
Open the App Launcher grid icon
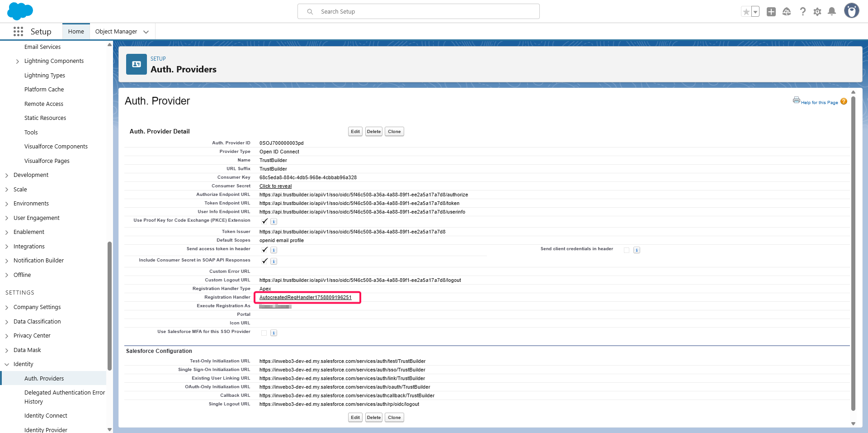click(18, 32)
